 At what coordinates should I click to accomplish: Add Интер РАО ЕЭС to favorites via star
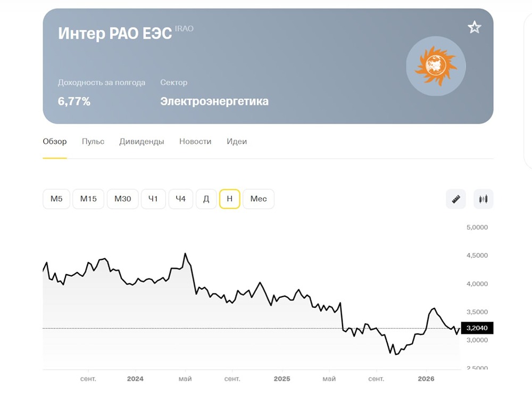tap(473, 27)
